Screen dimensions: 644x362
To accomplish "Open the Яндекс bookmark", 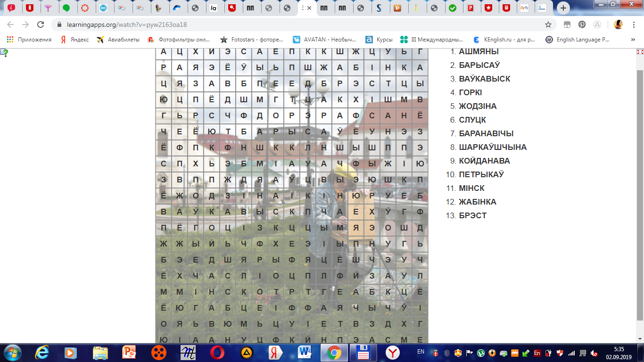I will (x=74, y=40).
